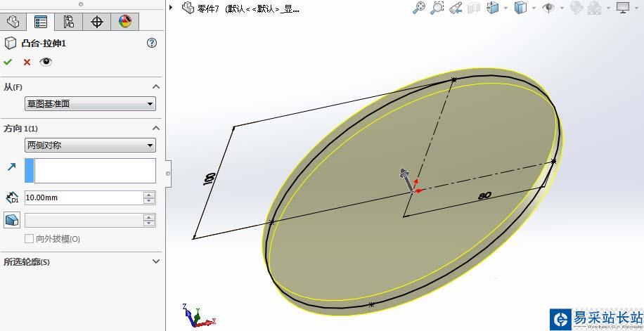The height and width of the screenshot is (331, 644).
Task: Click the extrude direction handle arrow
Action: pos(406,179)
